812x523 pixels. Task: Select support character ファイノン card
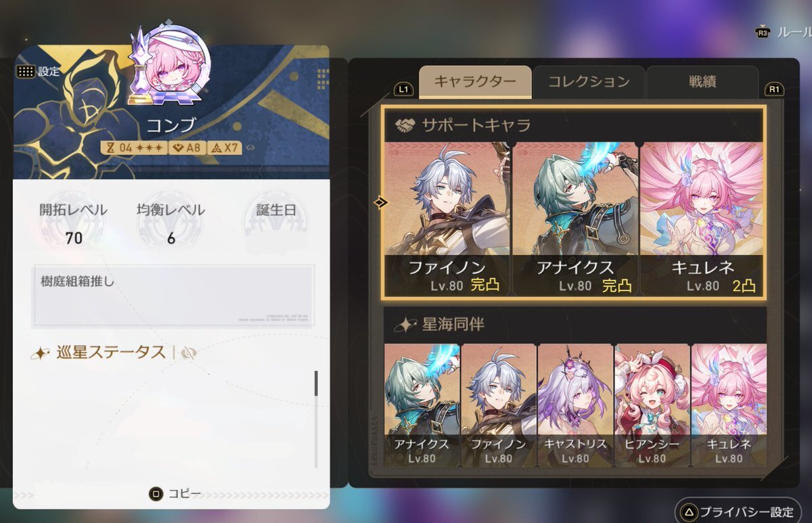[x=447, y=219]
